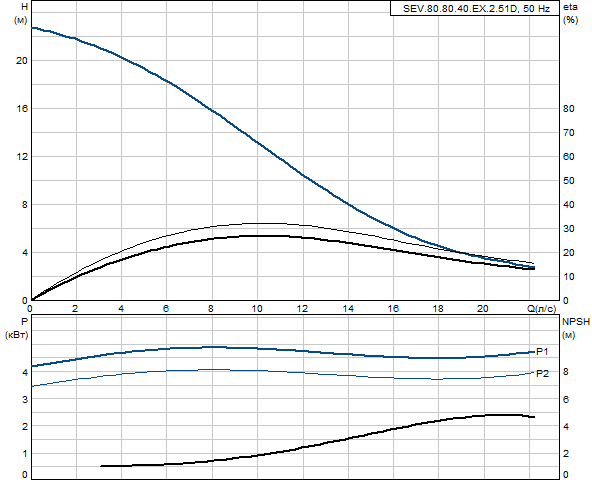
Task: Click the 6 tick on flow axis
Action: pos(166,309)
